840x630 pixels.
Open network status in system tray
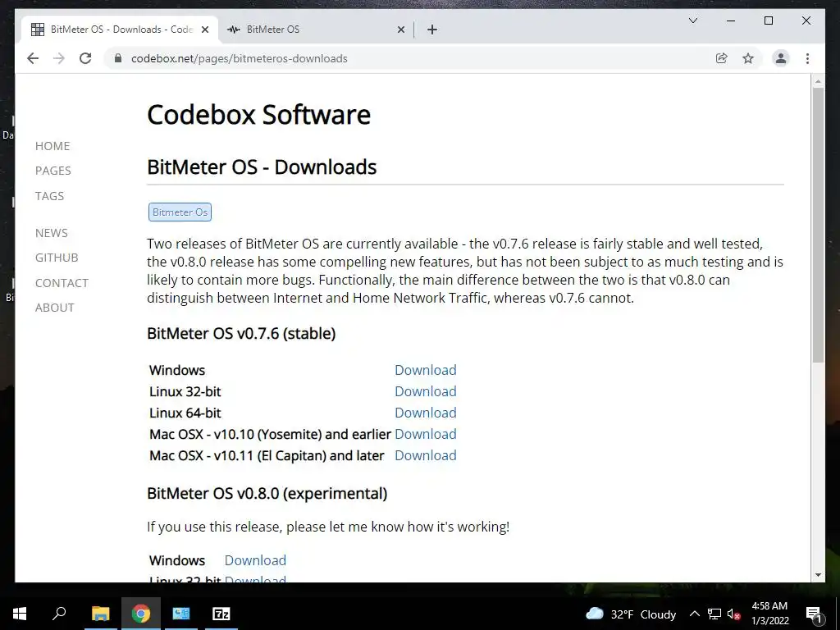coord(714,614)
